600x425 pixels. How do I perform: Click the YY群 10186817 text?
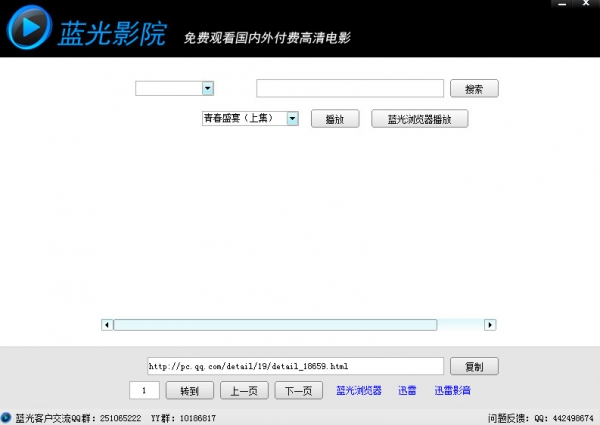click(183, 418)
